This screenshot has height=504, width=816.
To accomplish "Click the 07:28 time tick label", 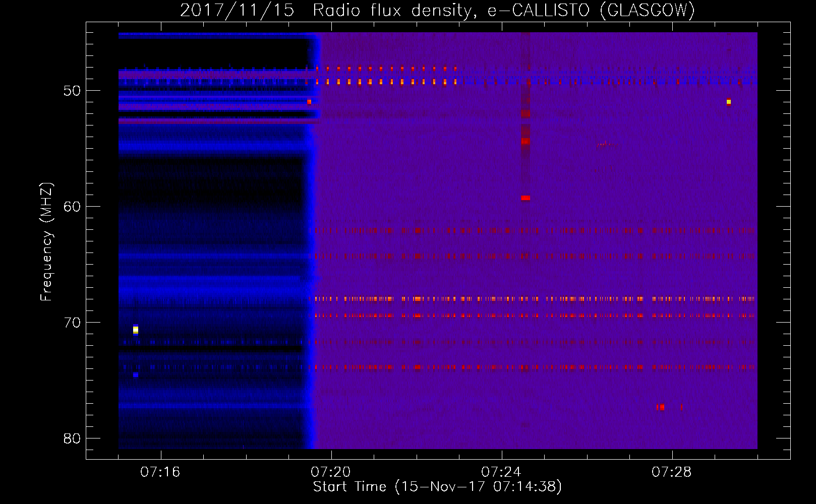I will [672, 472].
